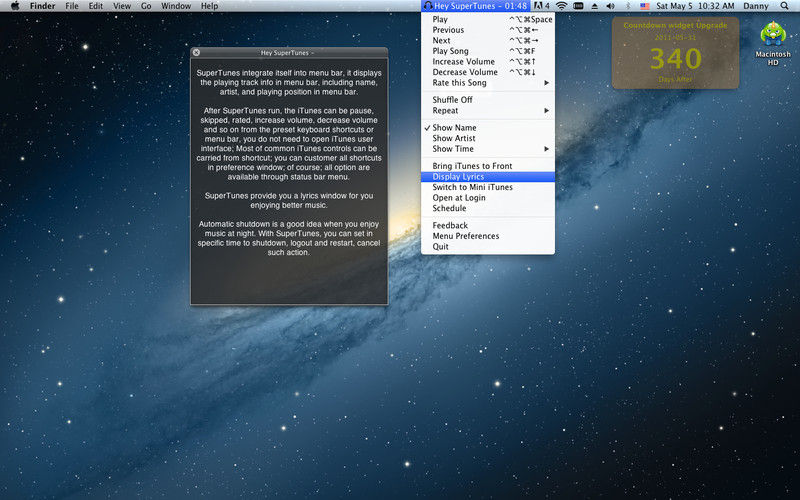This screenshot has width=800, height=500.
Task: Open the US flag input source icon
Action: point(645,6)
